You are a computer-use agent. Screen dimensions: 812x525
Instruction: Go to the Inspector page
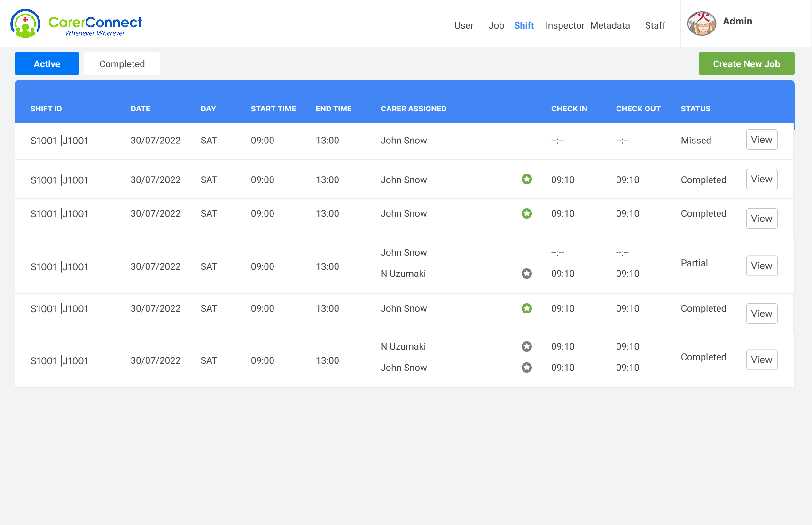[565, 25]
